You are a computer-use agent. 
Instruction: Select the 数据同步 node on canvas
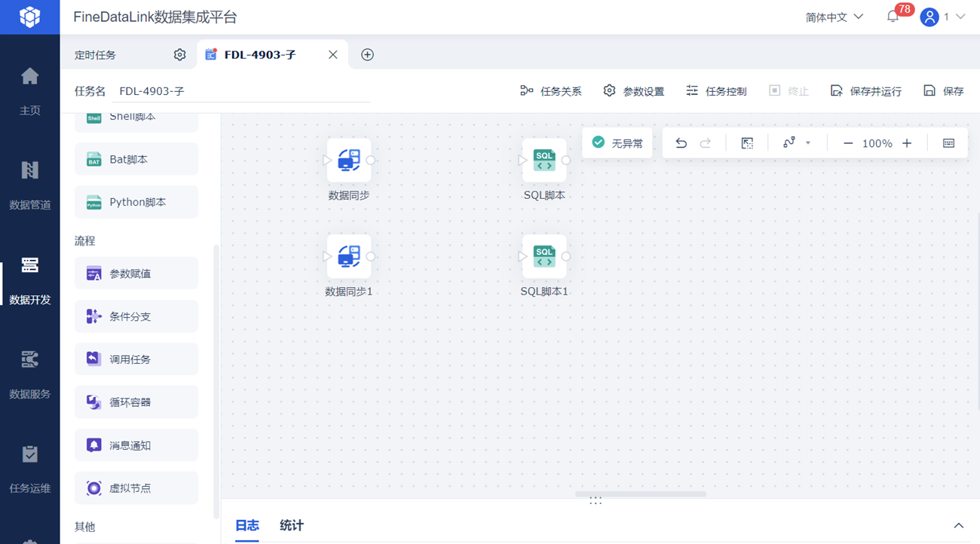point(348,160)
